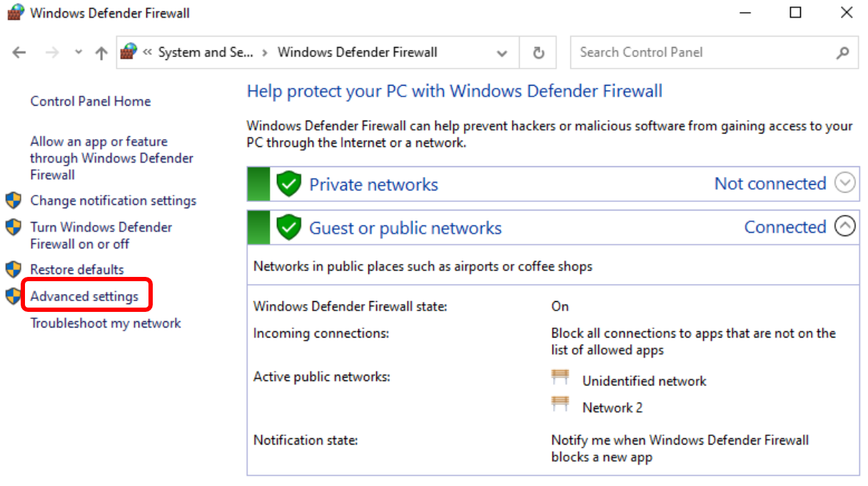Click the firewall state value On

tap(560, 306)
